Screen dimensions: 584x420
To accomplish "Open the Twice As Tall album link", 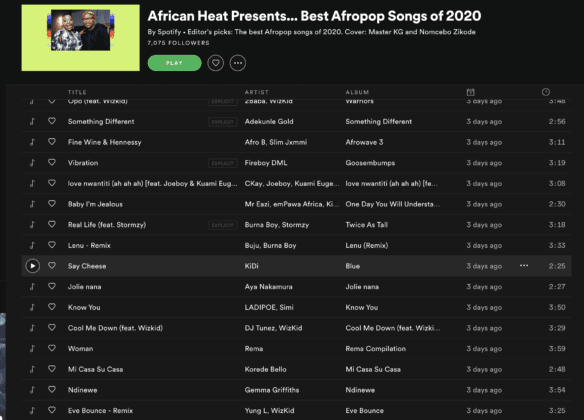I will click(x=366, y=225).
